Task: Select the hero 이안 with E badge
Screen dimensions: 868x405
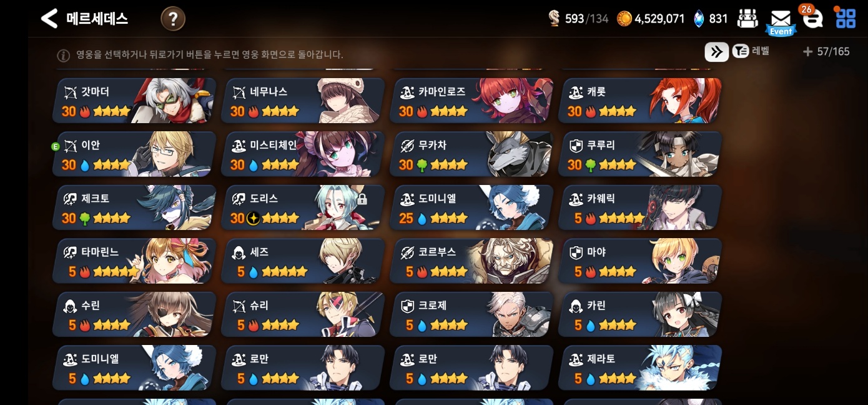Action: (134, 154)
